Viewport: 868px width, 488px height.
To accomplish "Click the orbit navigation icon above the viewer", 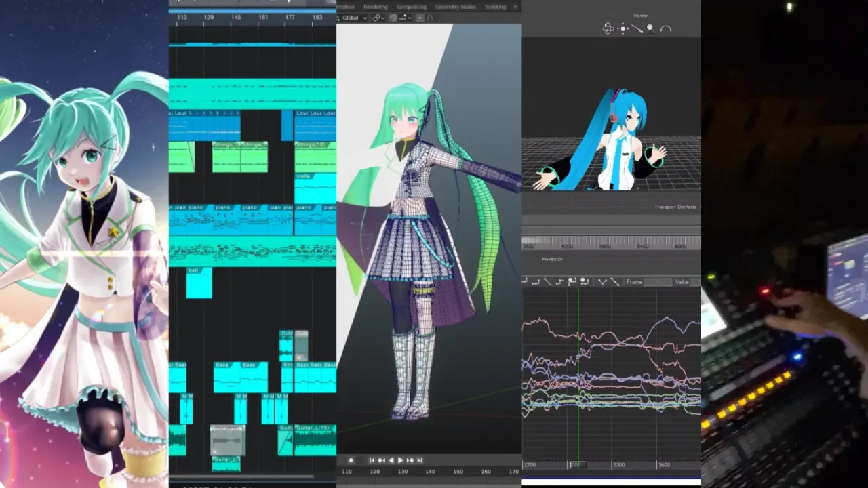I will click(x=608, y=28).
